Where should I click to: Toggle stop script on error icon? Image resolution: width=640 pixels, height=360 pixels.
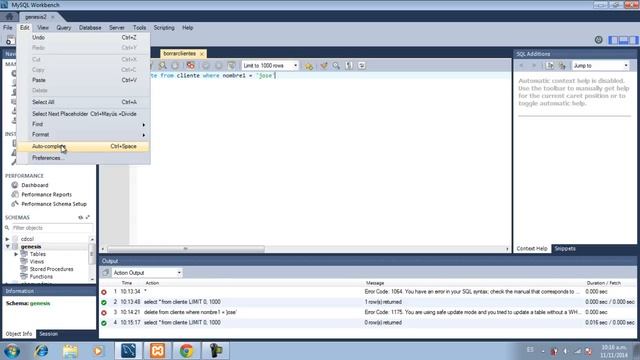tap(190, 65)
